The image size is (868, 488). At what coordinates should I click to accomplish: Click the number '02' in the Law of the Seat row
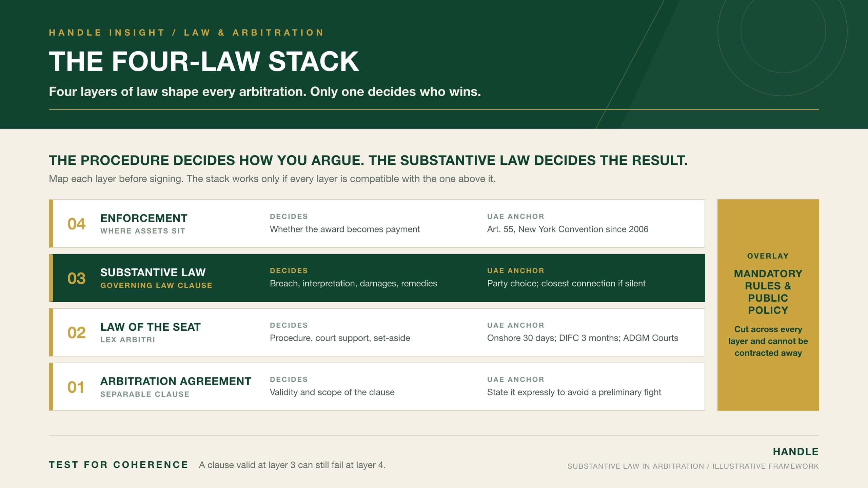pyautogui.click(x=76, y=333)
